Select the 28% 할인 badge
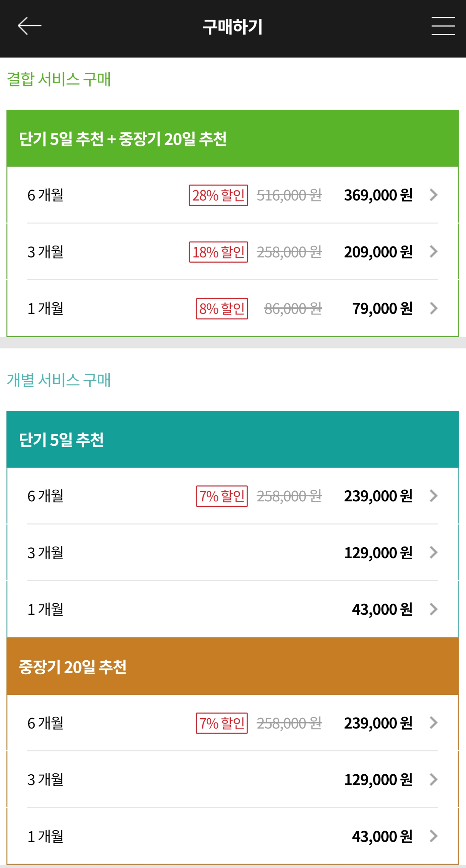This screenshot has height=868, width=466. (x=218, y=195)
